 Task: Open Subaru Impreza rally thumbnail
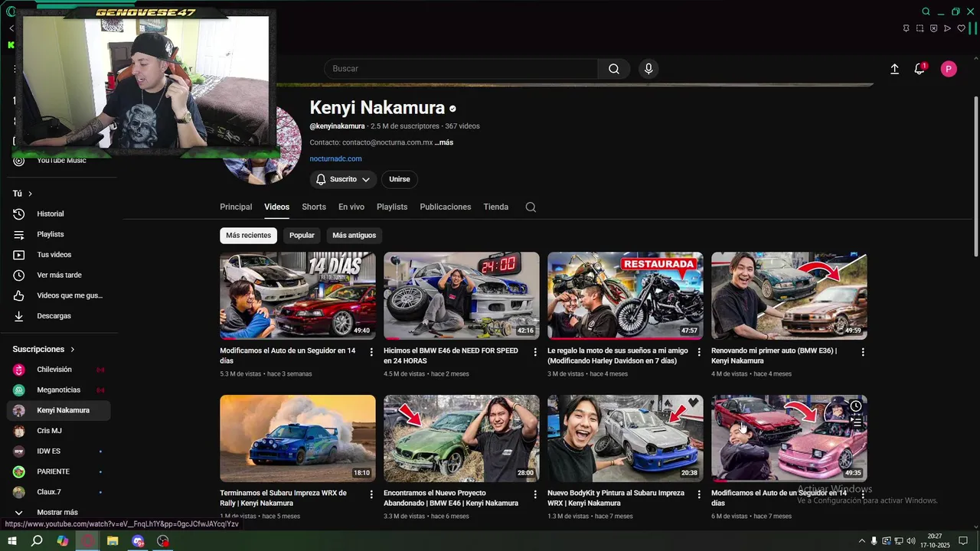click(x=298, y=438)
